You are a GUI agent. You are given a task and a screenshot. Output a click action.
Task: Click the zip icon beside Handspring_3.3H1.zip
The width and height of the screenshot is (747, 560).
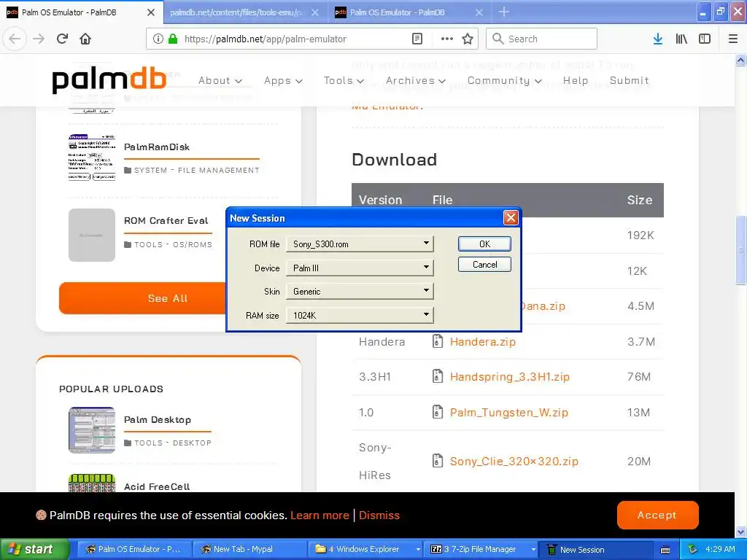pos(438,377)
